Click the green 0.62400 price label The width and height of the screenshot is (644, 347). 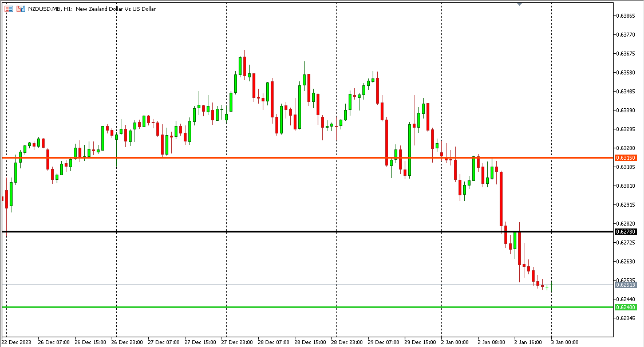[x=624, y=307]
